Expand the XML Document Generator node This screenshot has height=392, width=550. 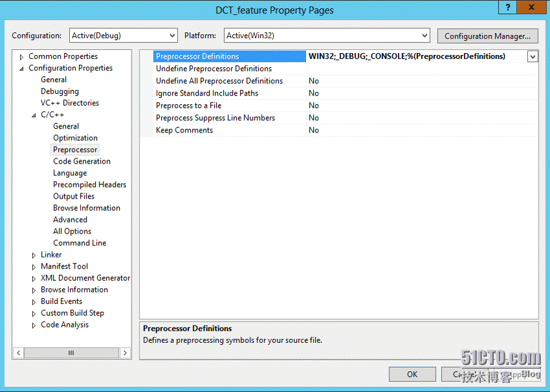34,279
